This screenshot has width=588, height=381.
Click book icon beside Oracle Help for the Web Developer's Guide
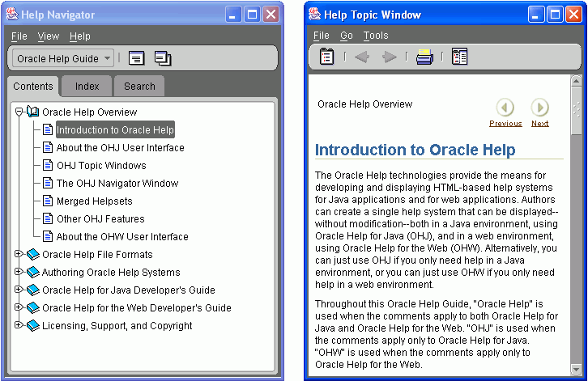click(x=33, y=307)
